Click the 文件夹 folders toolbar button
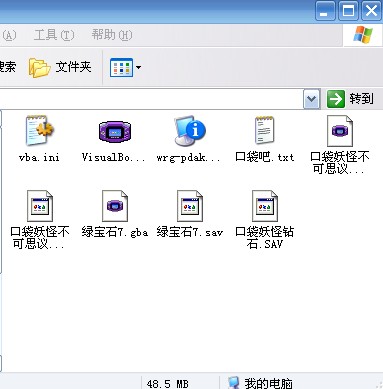This screenshot has width=383, height=389. click(60, 67)
